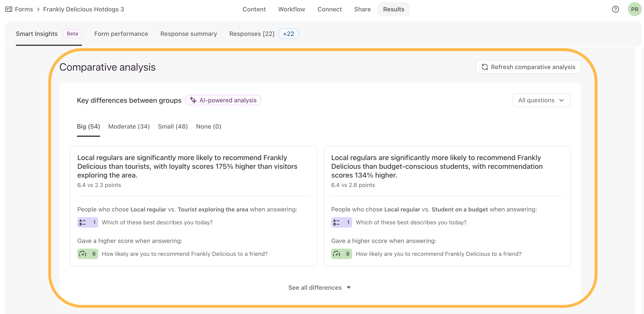Click 'Which of these best describes you today?' in tourist card
644x314 pixels.
coord(157,222)
